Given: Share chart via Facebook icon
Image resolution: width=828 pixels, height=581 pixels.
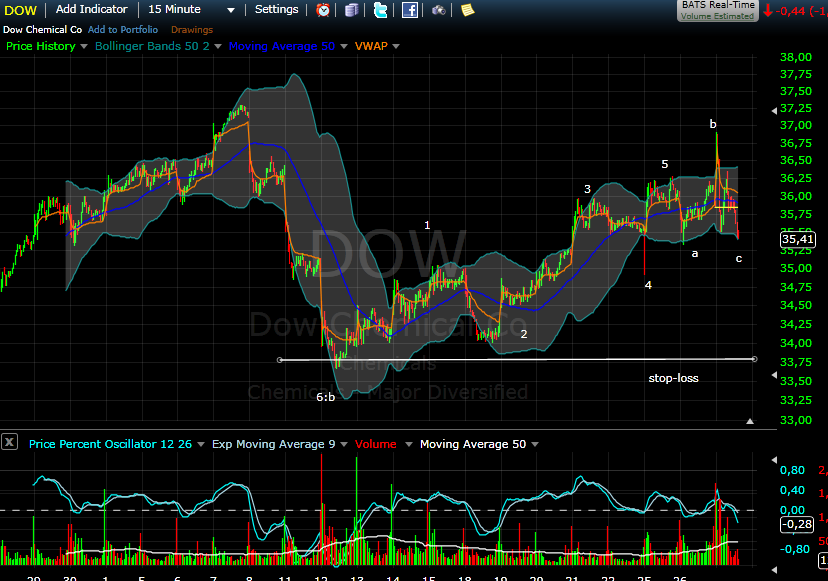Looking at the screenshot, I should point(409,10).
